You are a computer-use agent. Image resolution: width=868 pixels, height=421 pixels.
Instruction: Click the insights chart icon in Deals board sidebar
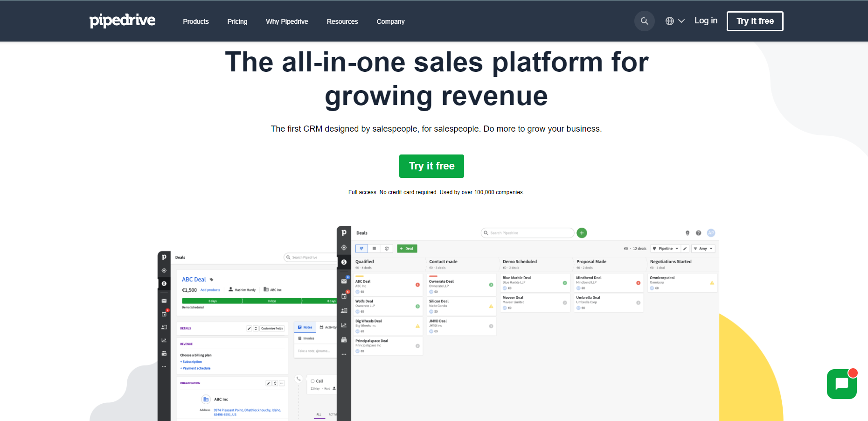(344, 325)
